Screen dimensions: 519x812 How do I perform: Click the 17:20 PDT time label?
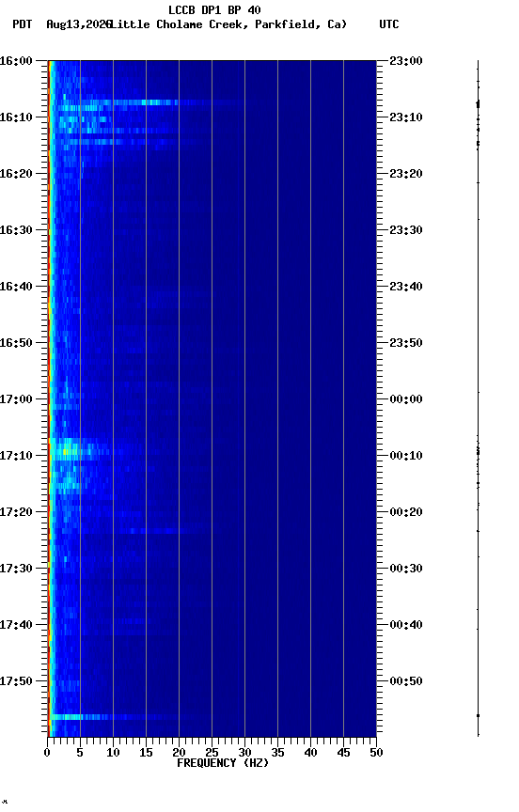pos(16,513)
